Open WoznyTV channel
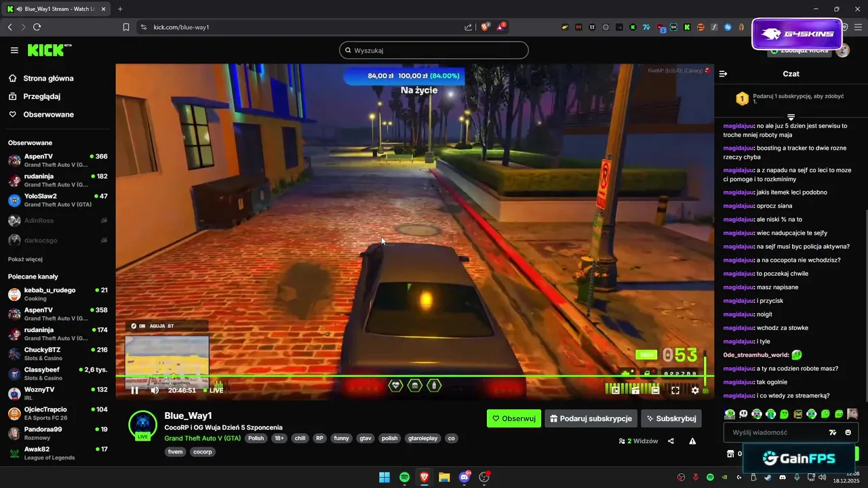868x488 pixels. [58, 393]
